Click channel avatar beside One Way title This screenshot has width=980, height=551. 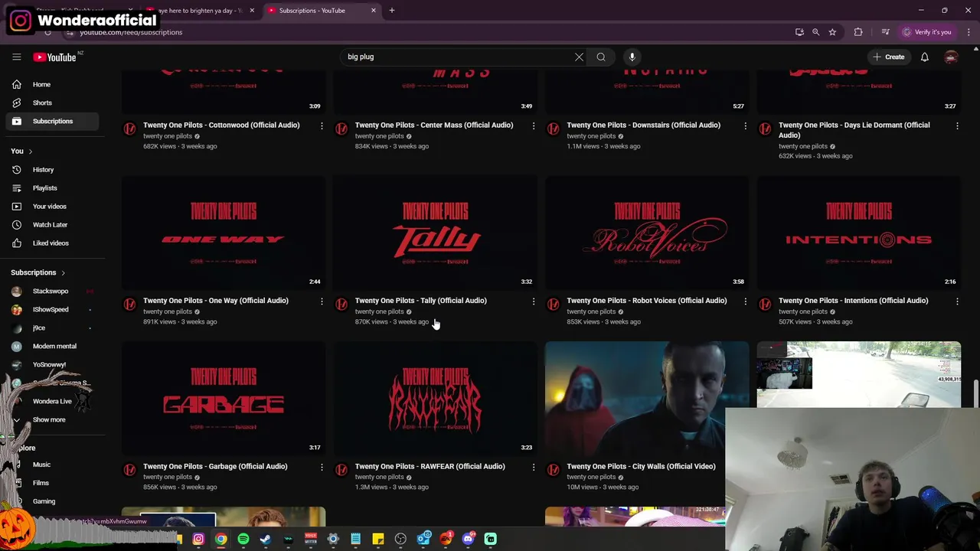(x=129, y=305)
